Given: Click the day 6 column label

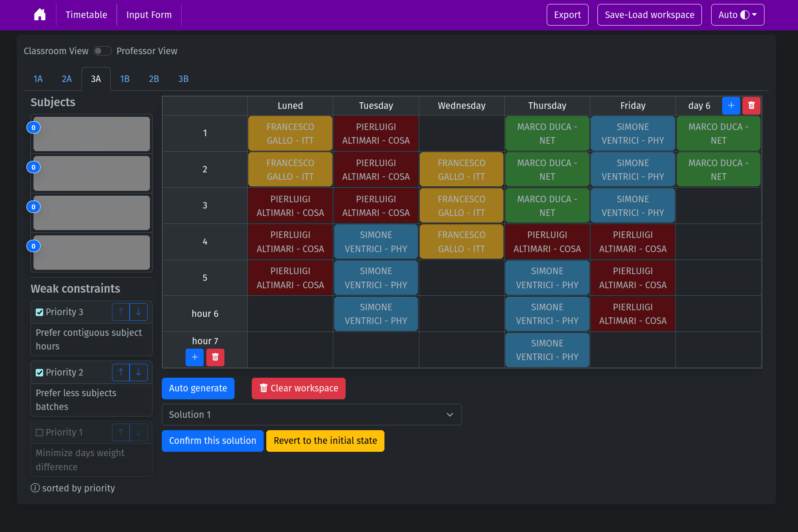Looking at the screenshot, I should pyautogui.click(x=699, y=106).
